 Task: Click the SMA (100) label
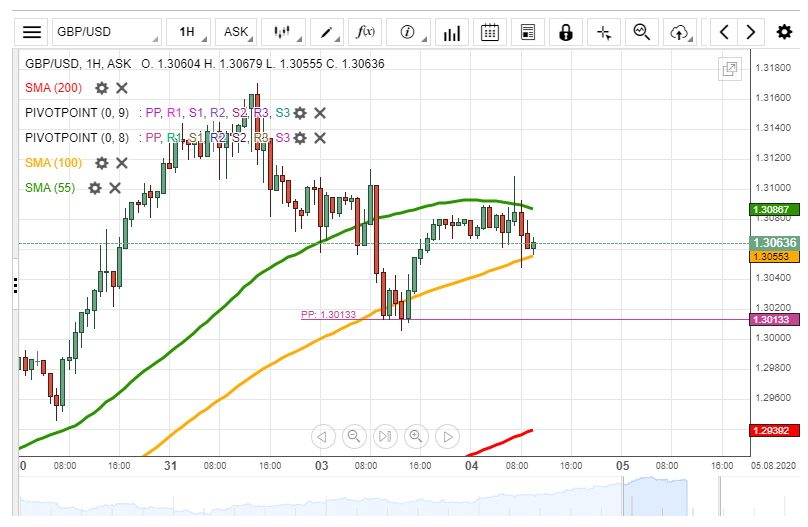54,163
